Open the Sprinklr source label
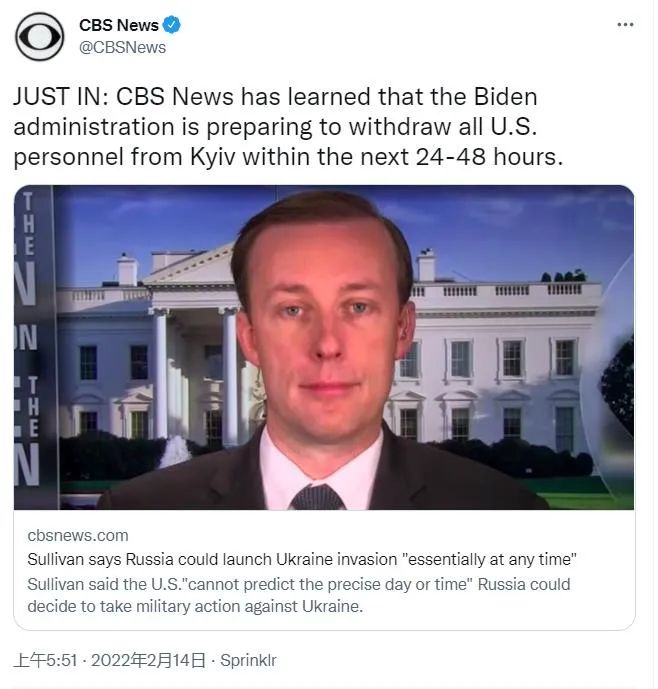The height and width of the screenshot is (689, 658). pos(248,660)
